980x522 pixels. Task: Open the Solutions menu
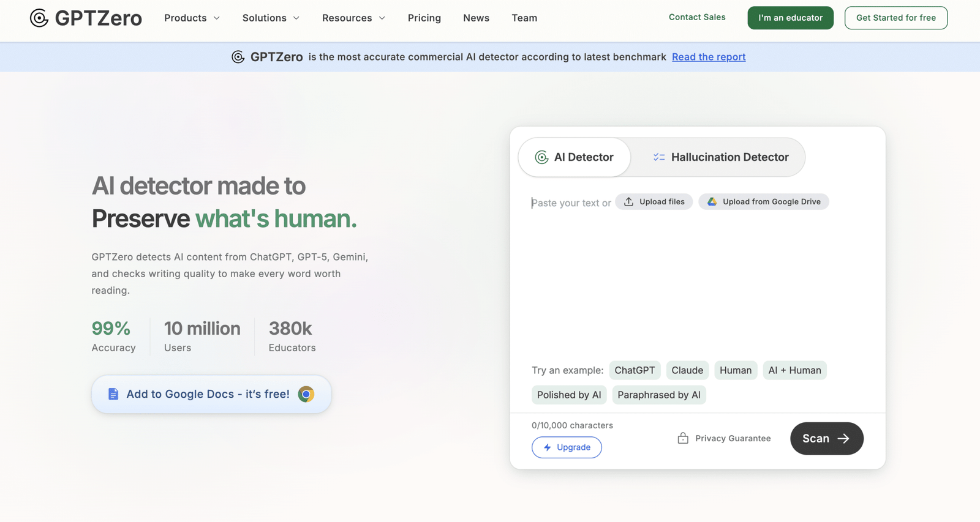271,18
